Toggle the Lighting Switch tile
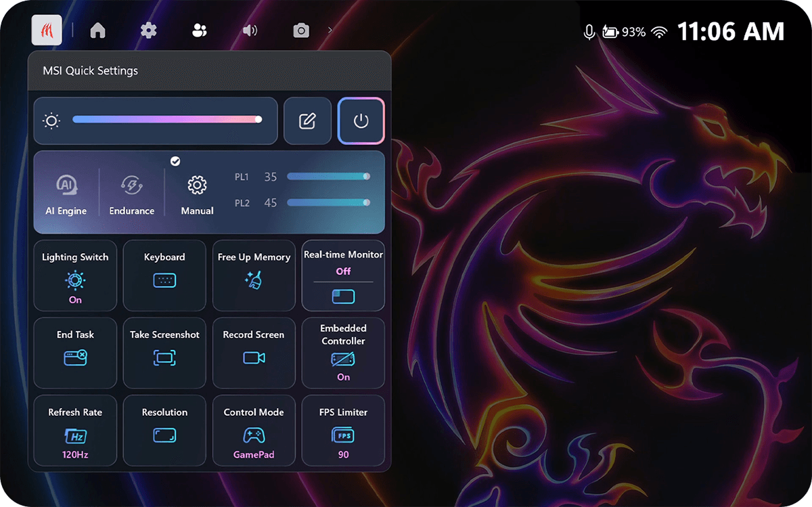 (75, 275)
